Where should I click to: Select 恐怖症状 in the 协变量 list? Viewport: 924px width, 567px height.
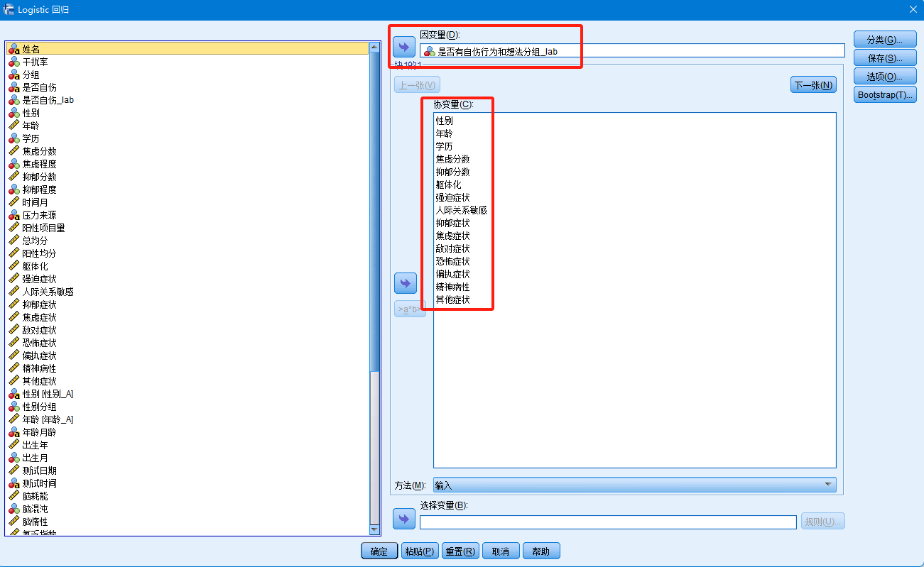[x=453, y=261]
